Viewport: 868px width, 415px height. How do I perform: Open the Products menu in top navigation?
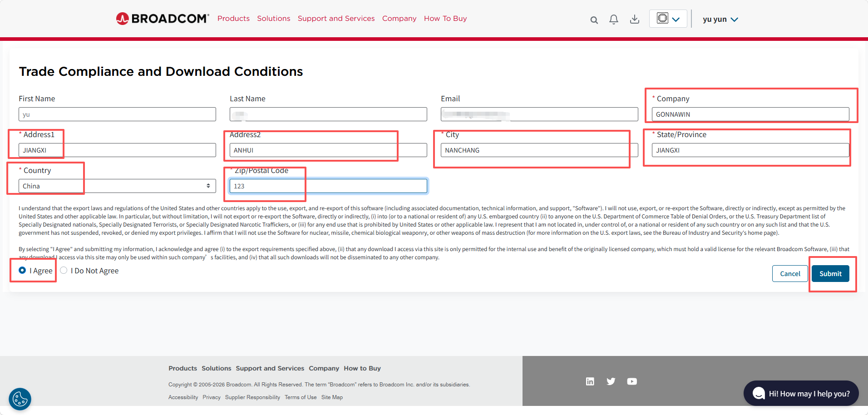click(233, 19)
